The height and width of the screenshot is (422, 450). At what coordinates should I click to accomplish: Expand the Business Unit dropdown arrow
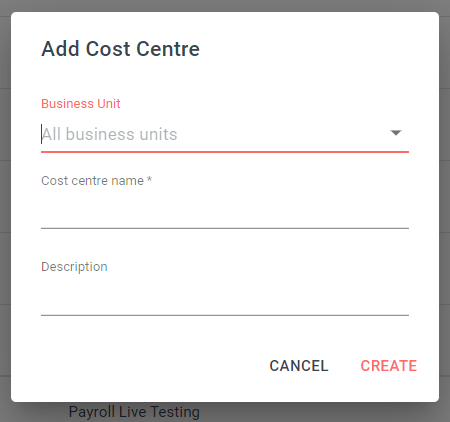click(396, 133)
